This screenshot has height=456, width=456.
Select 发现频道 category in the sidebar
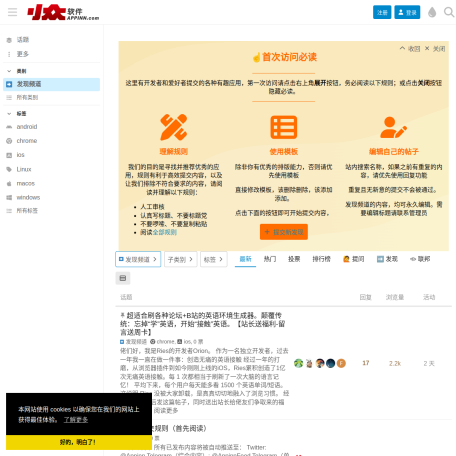click(51, 84)
